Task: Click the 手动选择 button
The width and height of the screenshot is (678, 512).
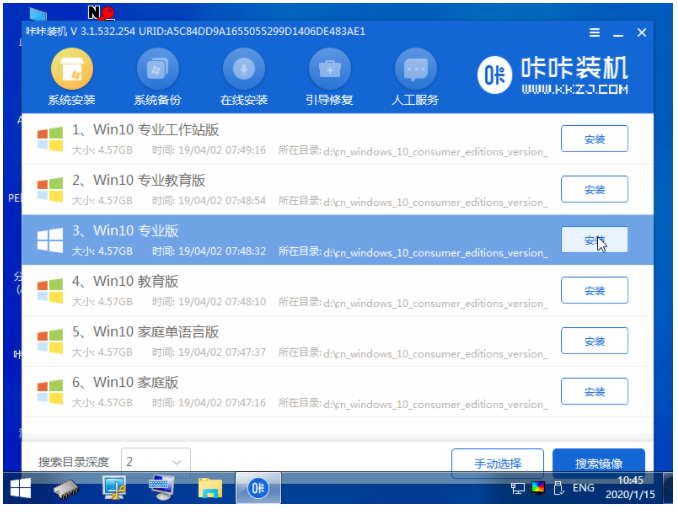Action: click(x=497, y=463)
